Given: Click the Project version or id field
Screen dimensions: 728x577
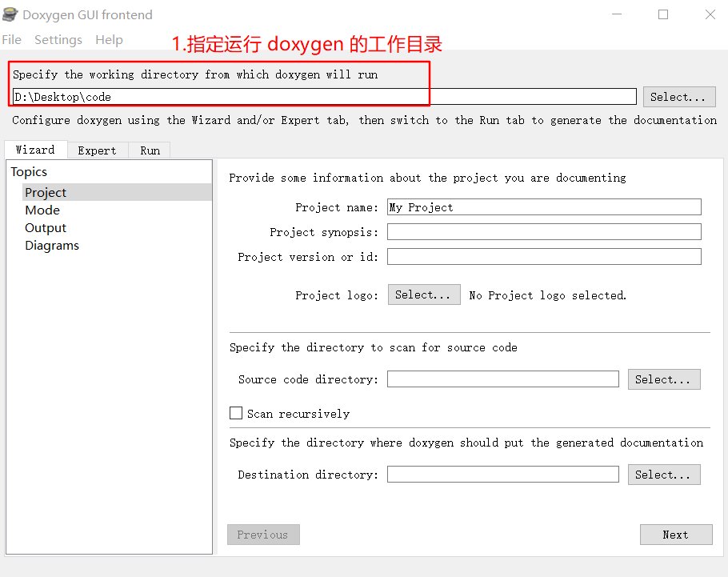Looking at the screenshot, I should 544,256.
